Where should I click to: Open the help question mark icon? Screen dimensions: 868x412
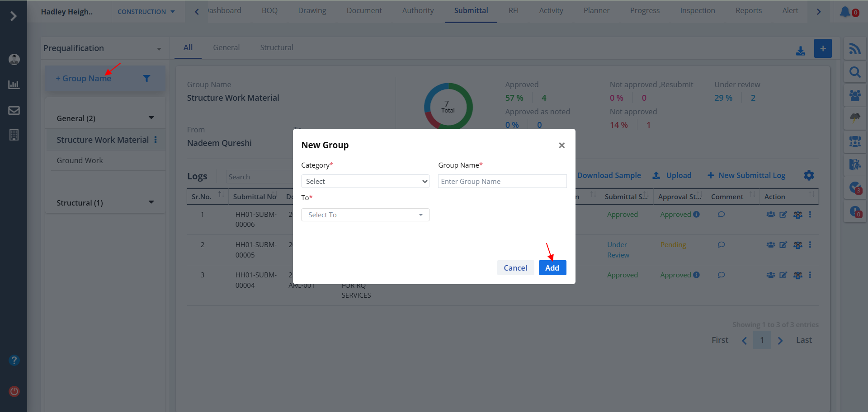14,360
